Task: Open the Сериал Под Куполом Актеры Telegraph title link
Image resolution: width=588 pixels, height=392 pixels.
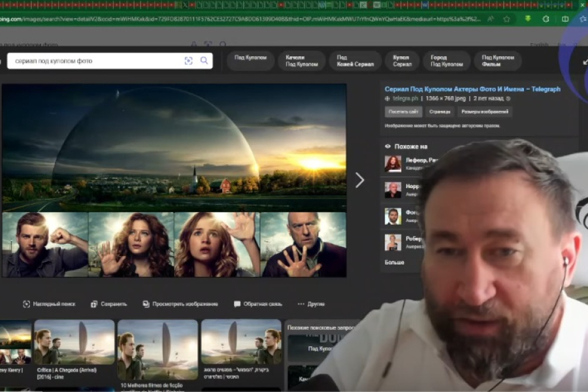Action: (472, 89)
